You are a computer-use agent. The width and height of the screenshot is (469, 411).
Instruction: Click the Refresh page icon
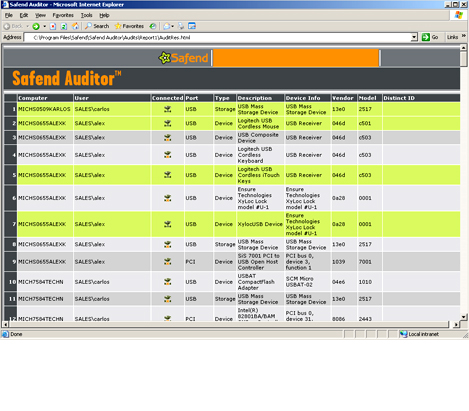pyautogui.click(x=64, y=26)
